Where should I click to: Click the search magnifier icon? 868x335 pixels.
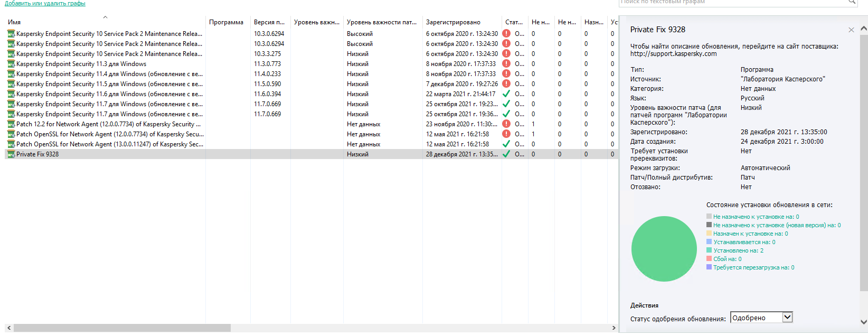tap(852, 2)
